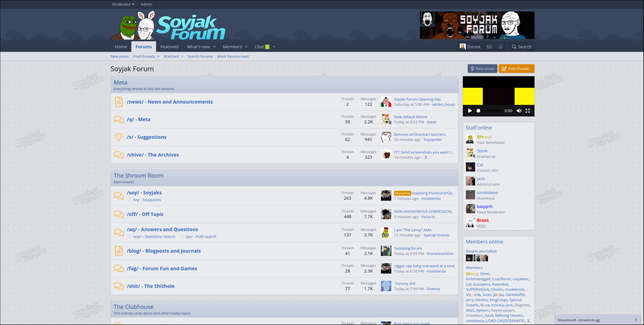Open the Search forums link
Viewport: 644px width, 325px height.
[200, 57]
